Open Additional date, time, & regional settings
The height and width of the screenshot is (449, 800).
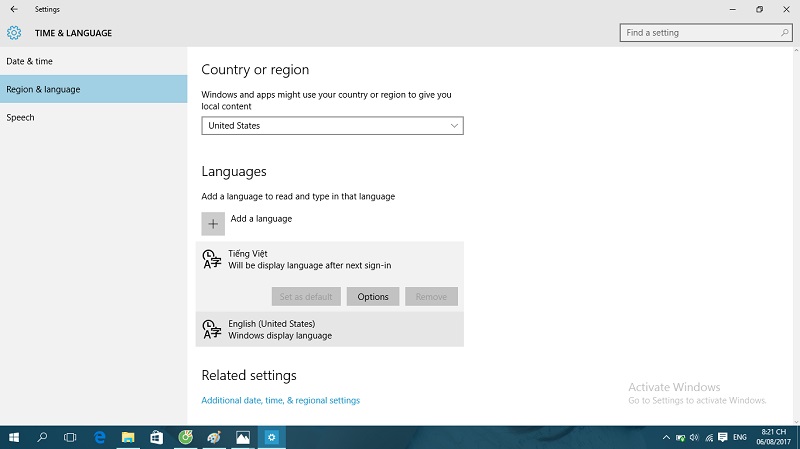[281, 401]
